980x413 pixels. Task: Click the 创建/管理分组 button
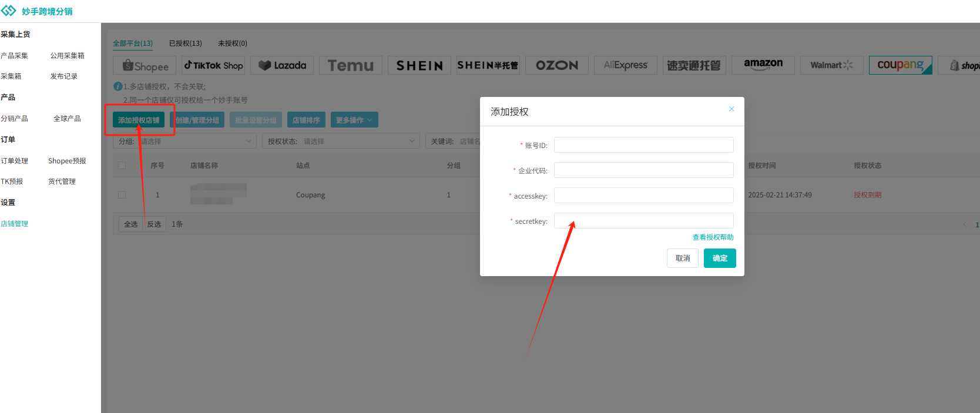(x=197, y=120)
